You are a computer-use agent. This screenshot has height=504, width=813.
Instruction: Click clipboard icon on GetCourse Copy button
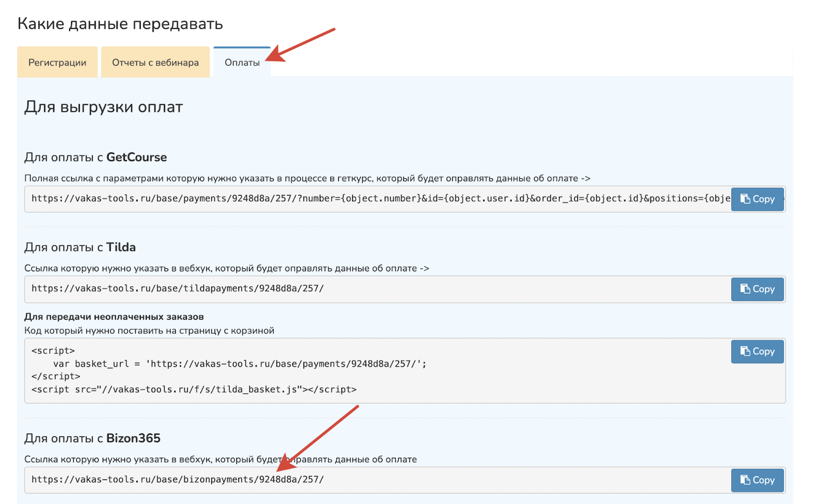click(745, 199)
